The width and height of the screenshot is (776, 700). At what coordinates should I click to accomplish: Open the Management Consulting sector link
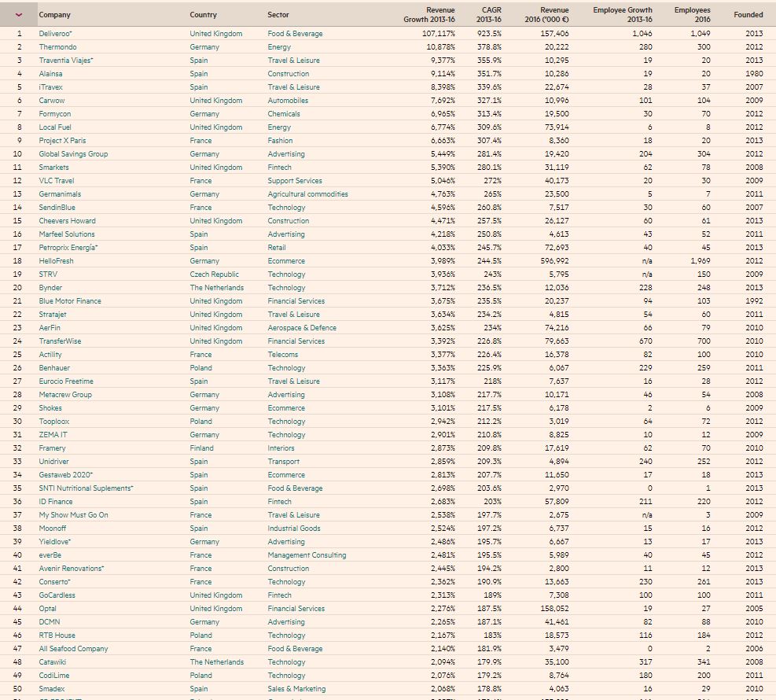pos(307,555)
